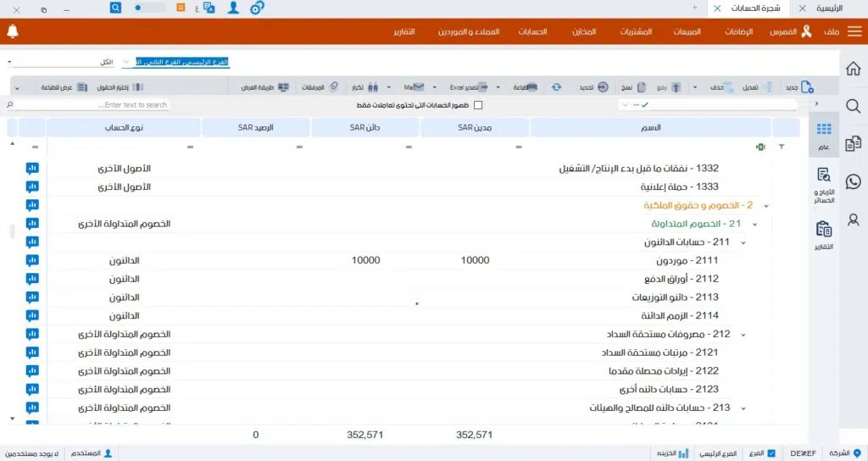Click the translate icon in title bar
Image resolution: width=868 pixels, height=461 pixels.
(209, 8)
